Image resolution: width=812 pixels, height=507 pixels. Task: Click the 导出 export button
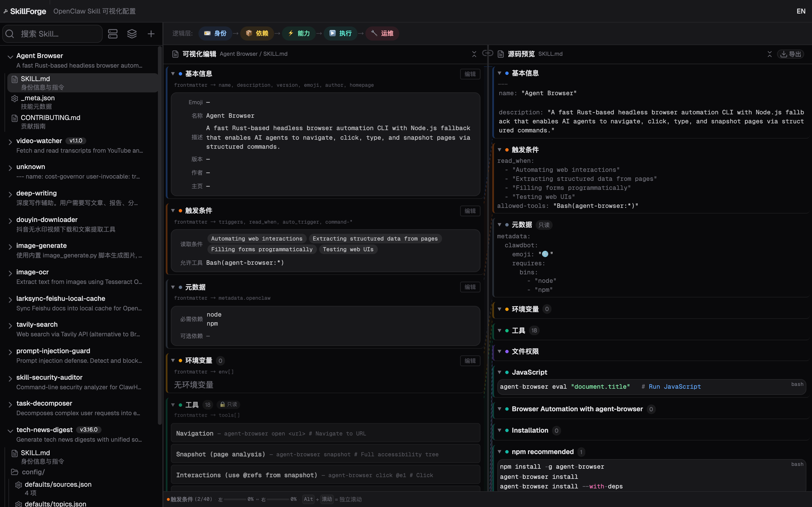(x=791, y=54)
